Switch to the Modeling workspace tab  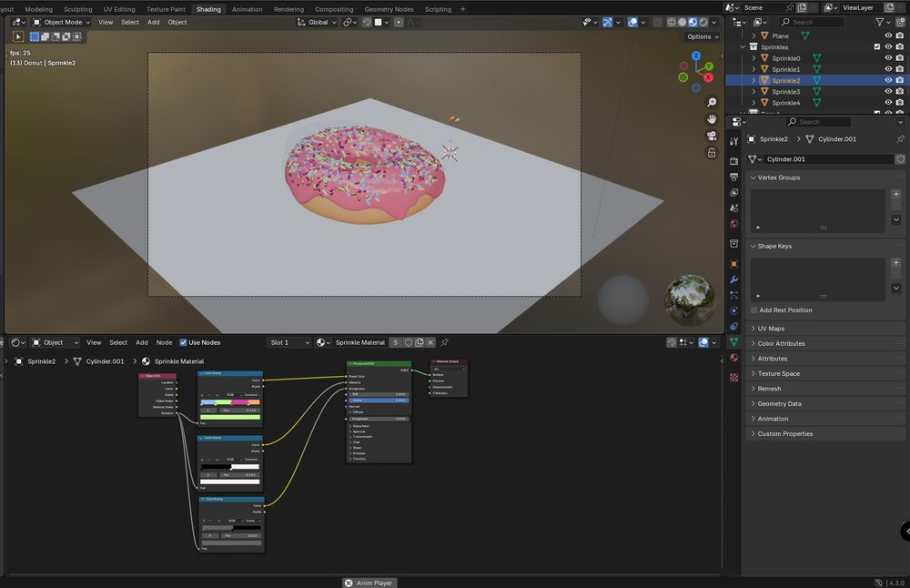(38, 9)
